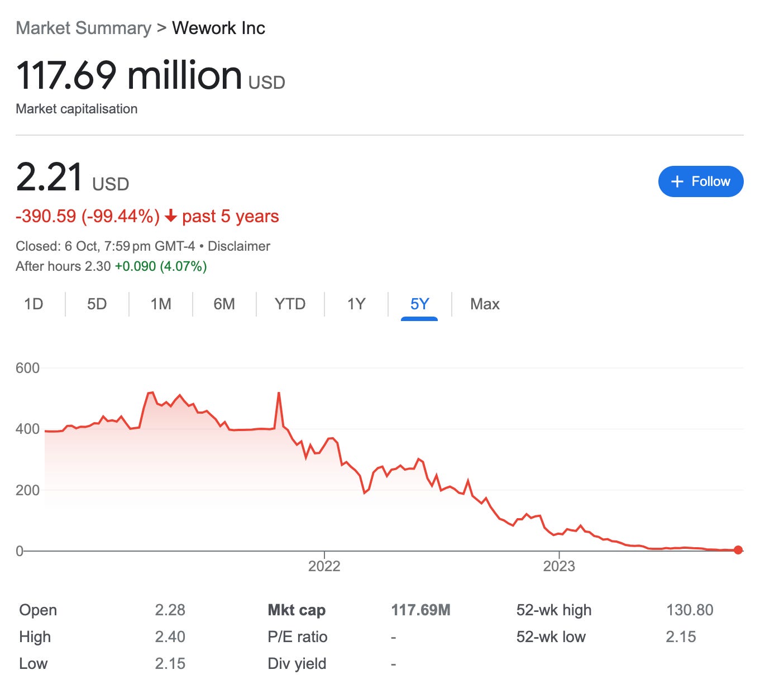
Task: Click the Market capitalisation caption
Action: click(77, 109)
